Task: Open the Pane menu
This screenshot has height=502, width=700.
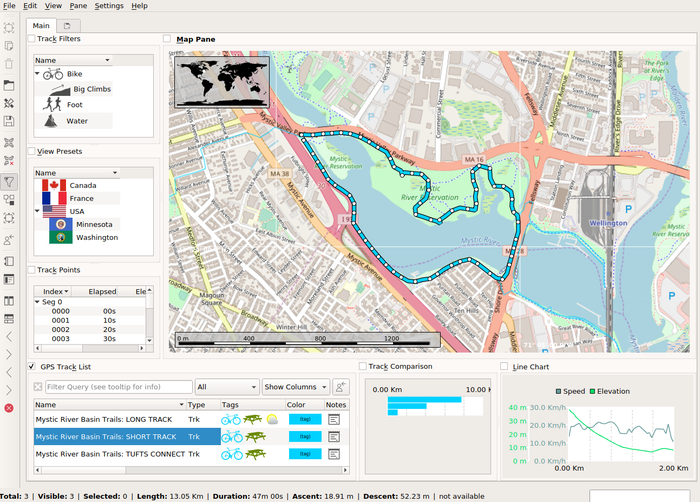Action: pyautogui.click(x=77, y=6)
